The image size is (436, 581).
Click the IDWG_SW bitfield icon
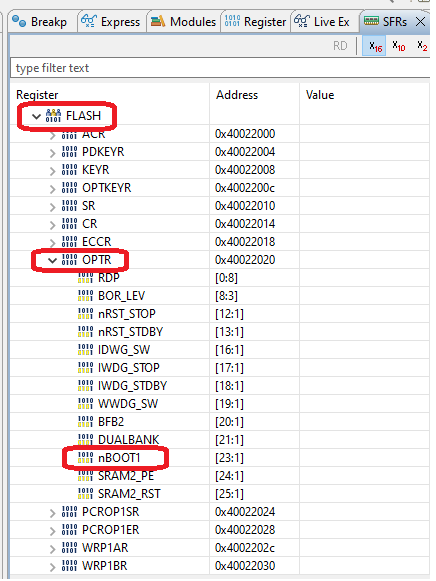click(x=85, y=350)
